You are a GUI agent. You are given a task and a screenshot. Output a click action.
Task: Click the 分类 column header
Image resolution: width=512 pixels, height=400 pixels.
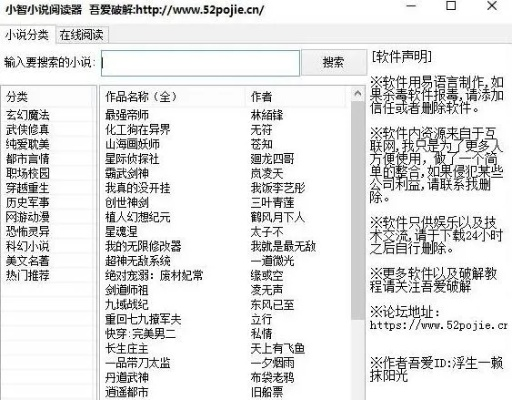pyautogui.click(x=47, y=97)
